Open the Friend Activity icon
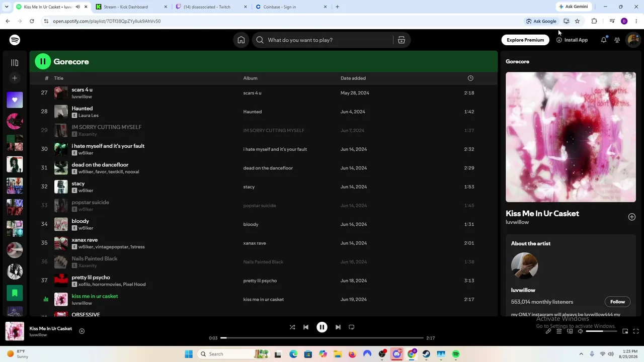The height and width of the screenshot is (362, 644). click(x=617, y=40)
